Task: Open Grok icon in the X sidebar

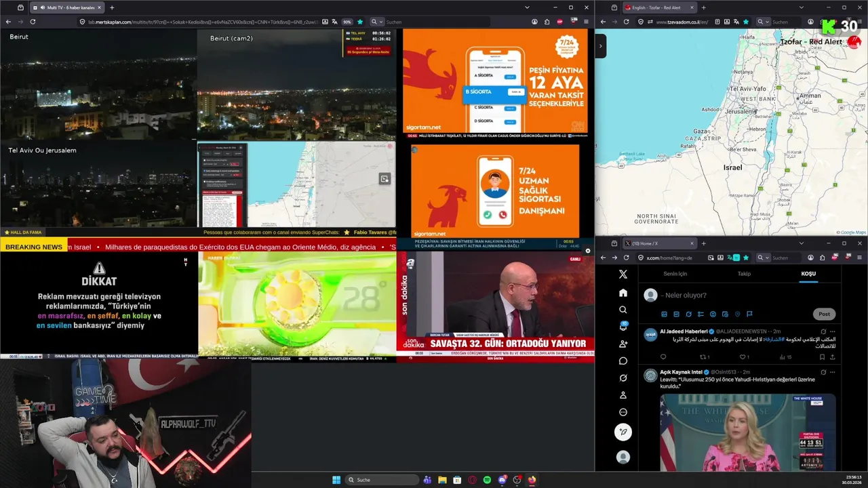Action: coord(623,378)
